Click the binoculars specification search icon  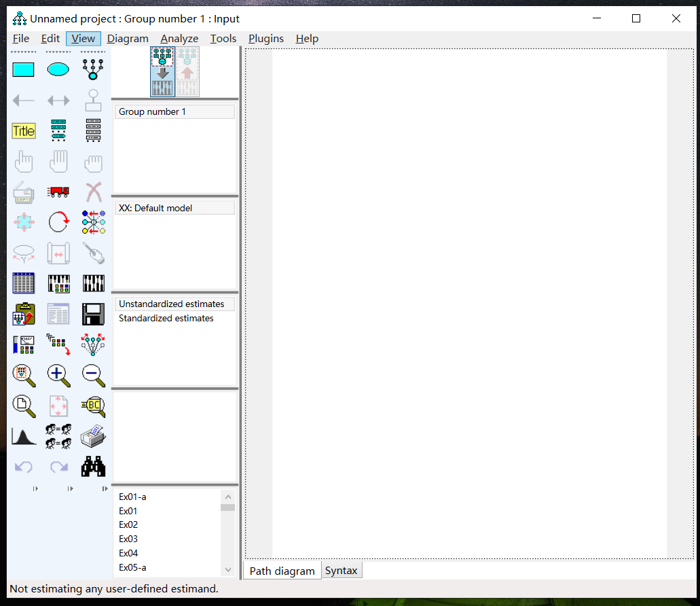[93, 467]
